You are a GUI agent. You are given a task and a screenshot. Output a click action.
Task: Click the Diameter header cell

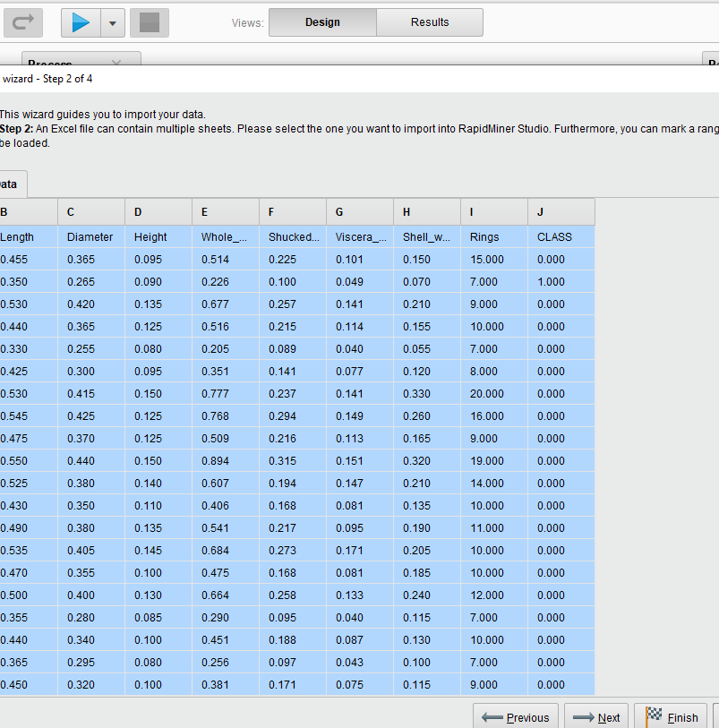91,236
